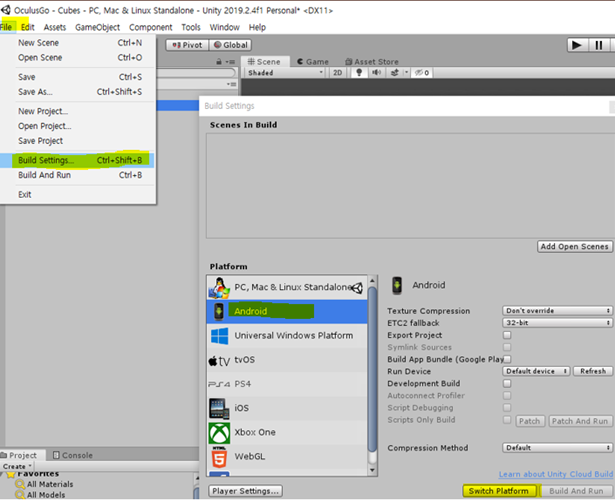The image size is (615, 501).
Task: Open the GameObject menu
Action: click(97, 27)
